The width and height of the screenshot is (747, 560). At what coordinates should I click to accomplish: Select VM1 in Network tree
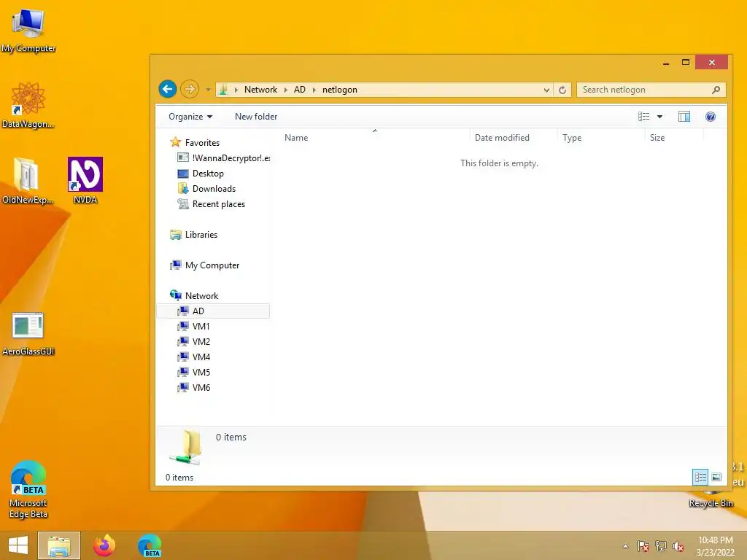[201, 326]
